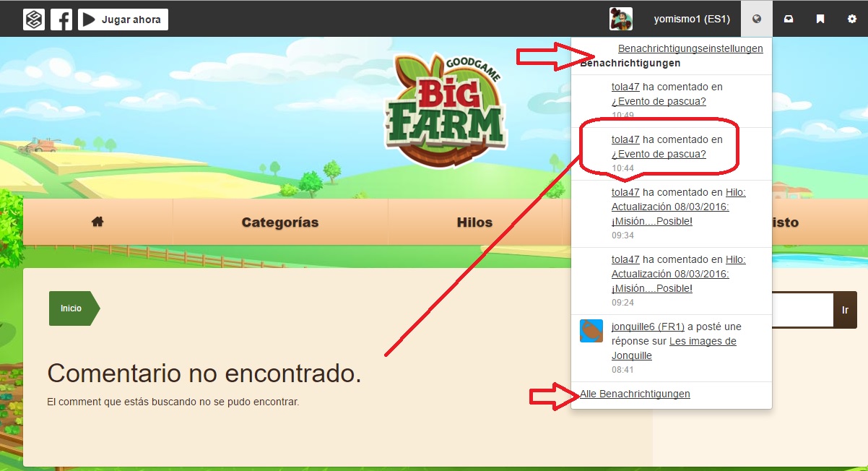Screen dimensions: 868x471
Task: Open yomismo1 (ES1) profile menu
Action: (692, 20)
